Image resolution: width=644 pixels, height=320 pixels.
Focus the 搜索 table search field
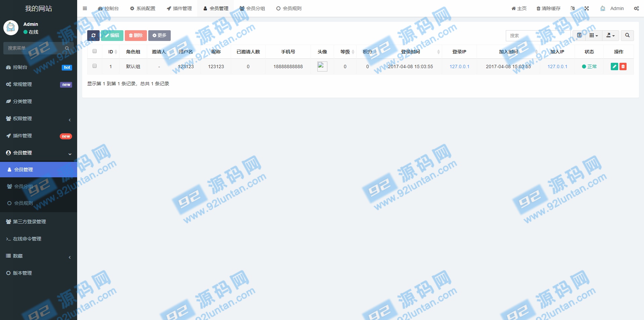pos(538,35)
